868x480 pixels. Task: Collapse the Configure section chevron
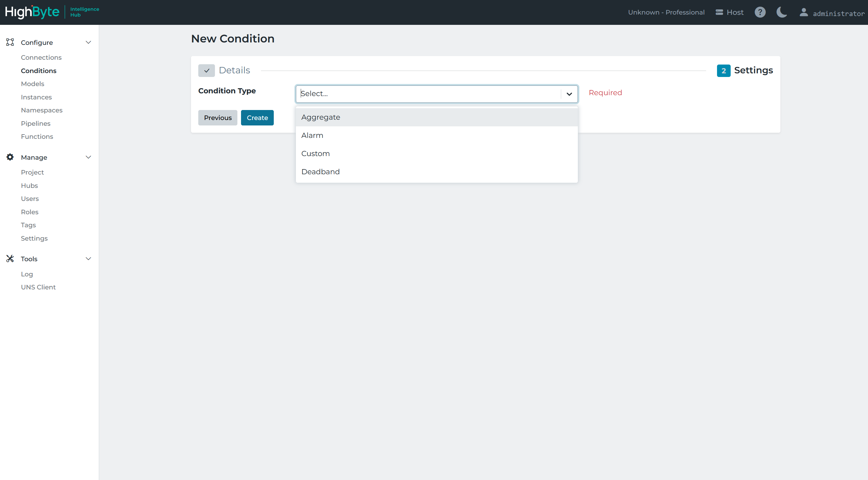(88, 42)
